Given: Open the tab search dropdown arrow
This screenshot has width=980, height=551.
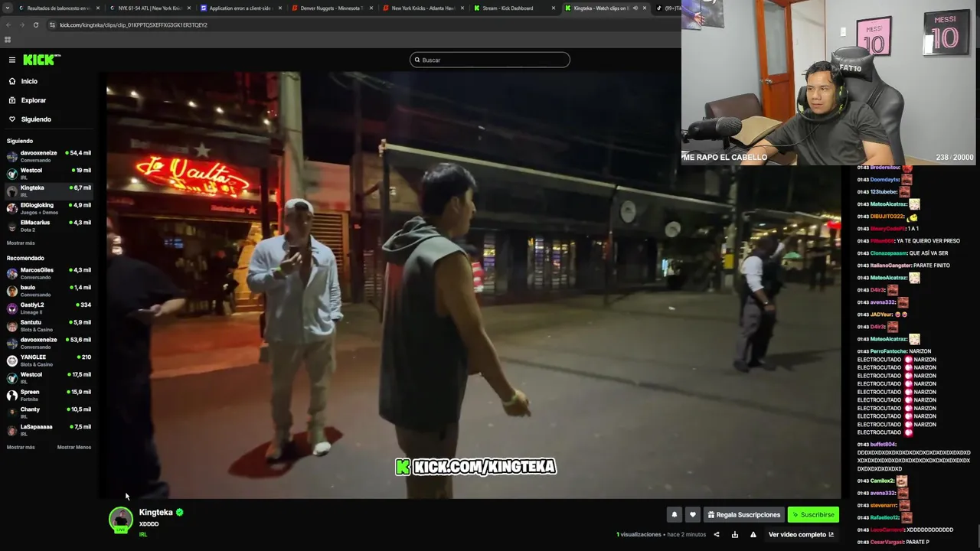Looking at the screenshot, I should pos(8,8).
